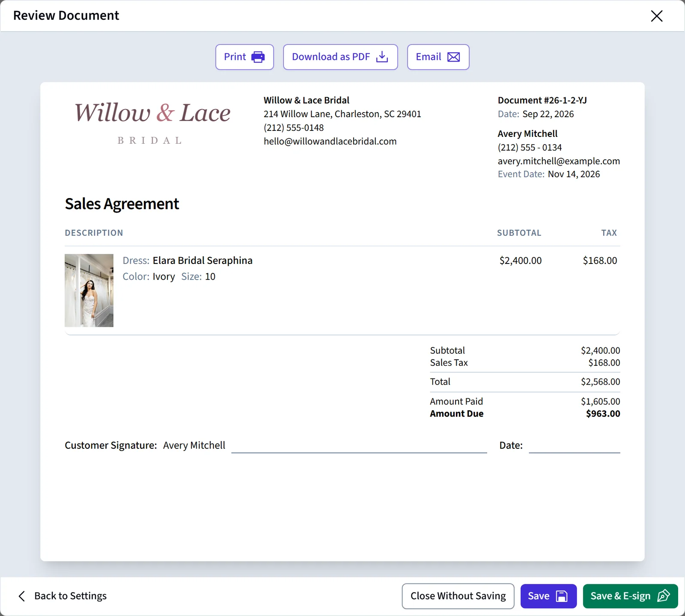Open the dress photo thumbnail
The width and height of the screenshot is (685, 616).
click(x=89, y=290)
